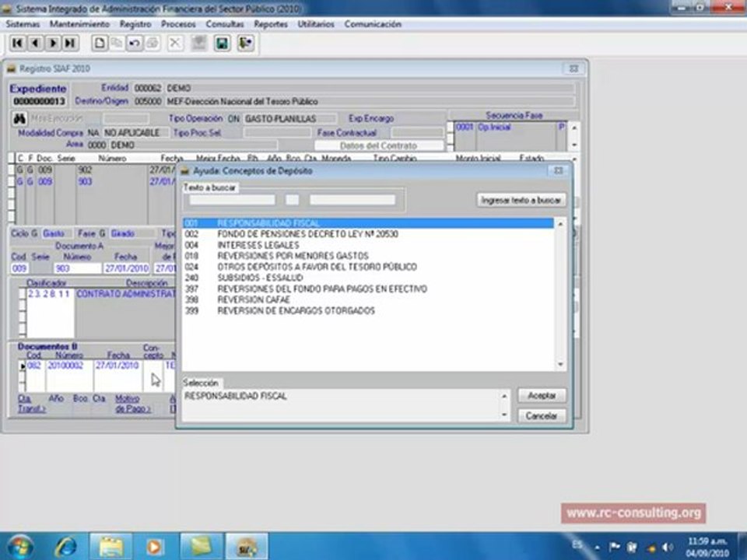Click the exit door toolbar icon
This screenshot has width=747, height=560.
[246, 44]
